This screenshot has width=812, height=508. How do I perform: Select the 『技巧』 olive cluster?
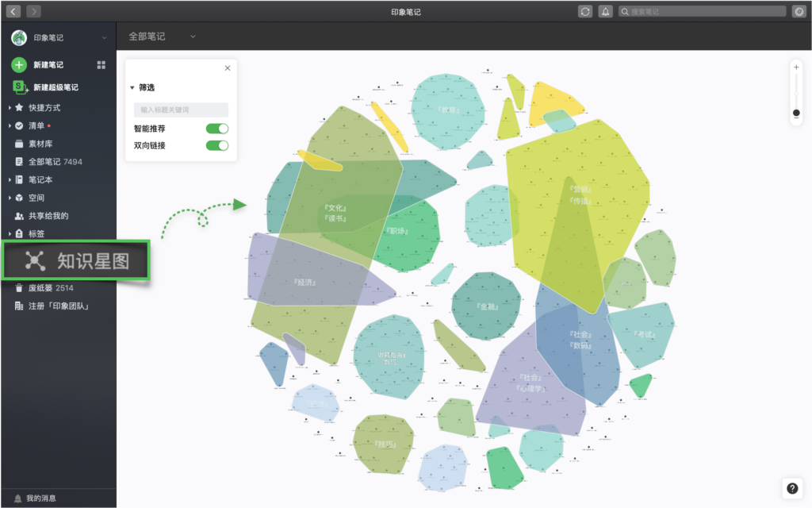[385, 444]
